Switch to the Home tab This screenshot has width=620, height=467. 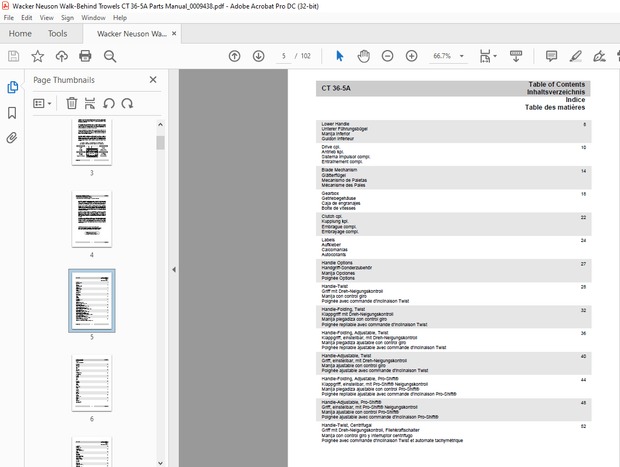(x=20, y=34)
